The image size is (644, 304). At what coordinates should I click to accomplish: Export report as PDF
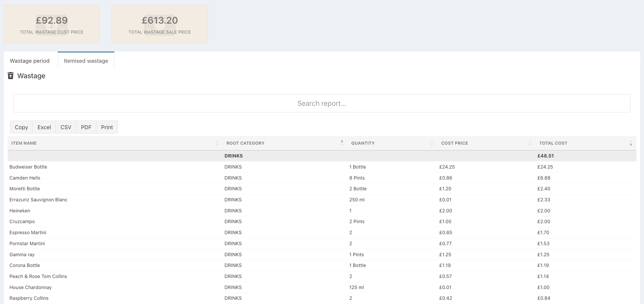86,127
